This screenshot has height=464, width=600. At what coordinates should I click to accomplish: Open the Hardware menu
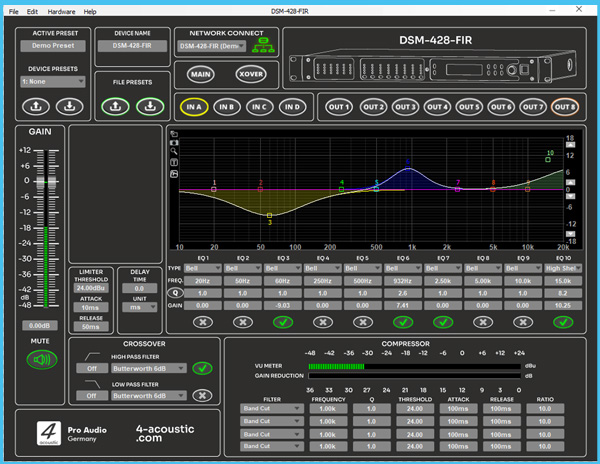click(x=61, y=11)
